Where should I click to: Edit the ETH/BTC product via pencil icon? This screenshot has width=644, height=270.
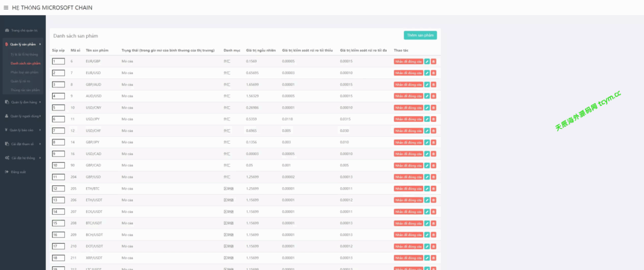pyautogui.click(x=427, y=189)
